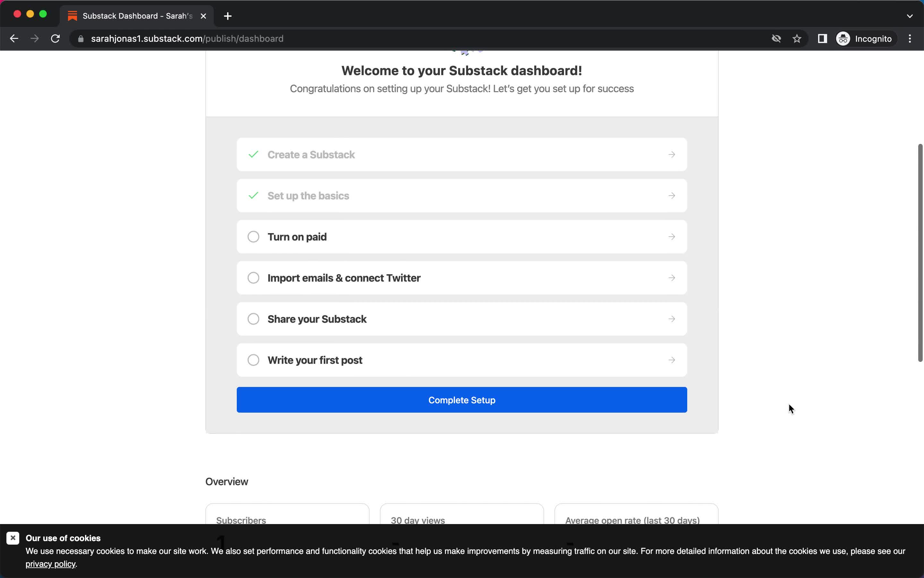Click the arrow on Create a Substack row
Screen dimensions: 924x578
672,154
